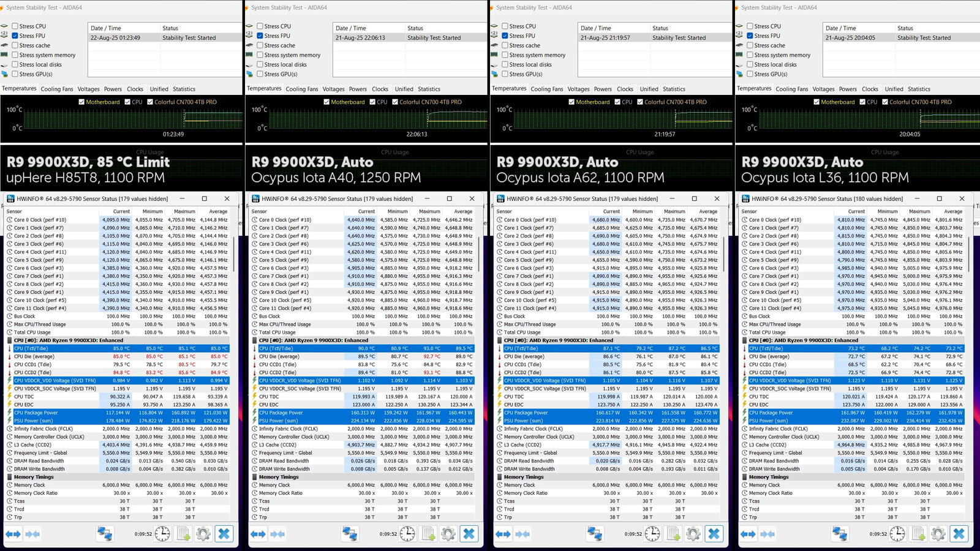Select the CPU Package Power row under the Iota L36 banner
Viewport: 980px width, 551px height.
click(x=853, y=413)
